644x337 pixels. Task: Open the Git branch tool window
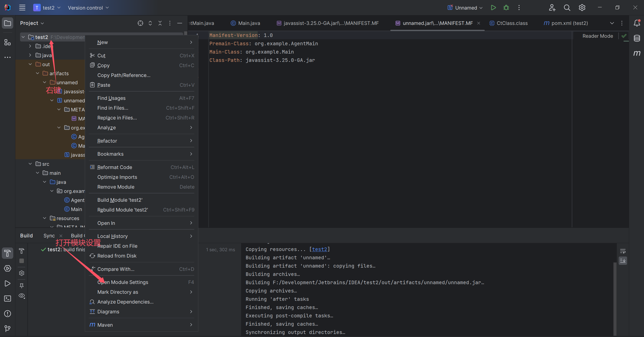[x=8, y=328]
